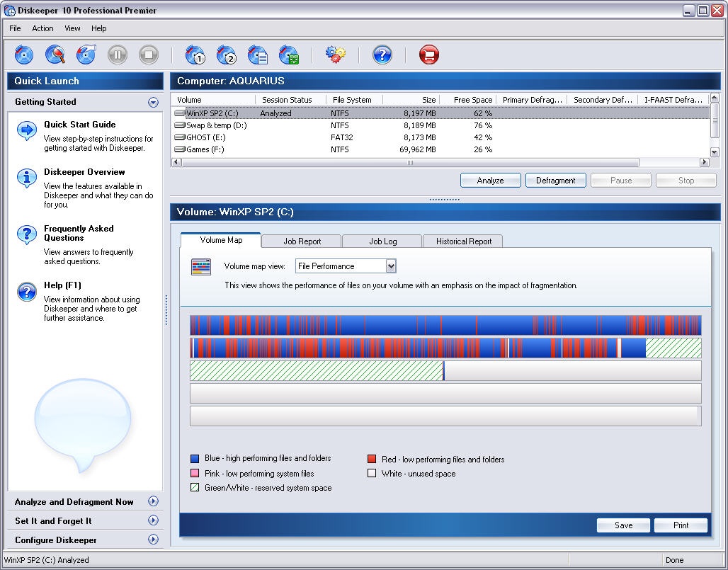Image resolution: width=728 pixels, height=570 pixels.
Task: Click the Defragment button
Action: click(x=555, y=180)
